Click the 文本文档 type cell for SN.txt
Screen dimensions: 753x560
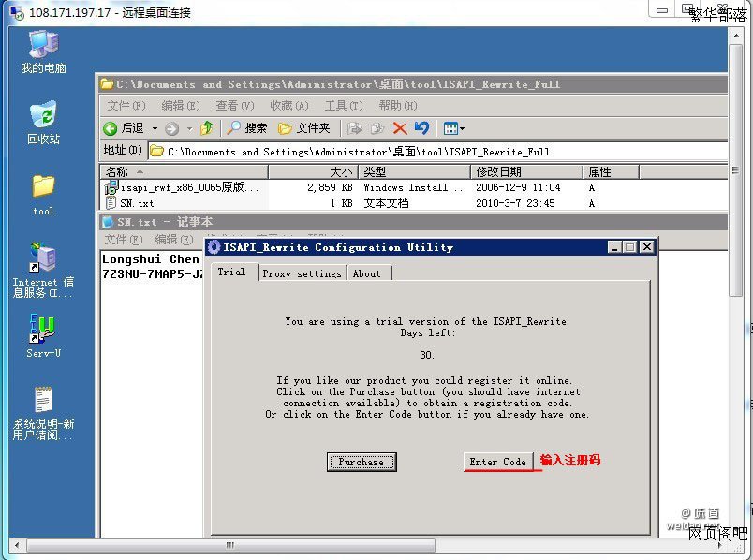coord(386,203)
